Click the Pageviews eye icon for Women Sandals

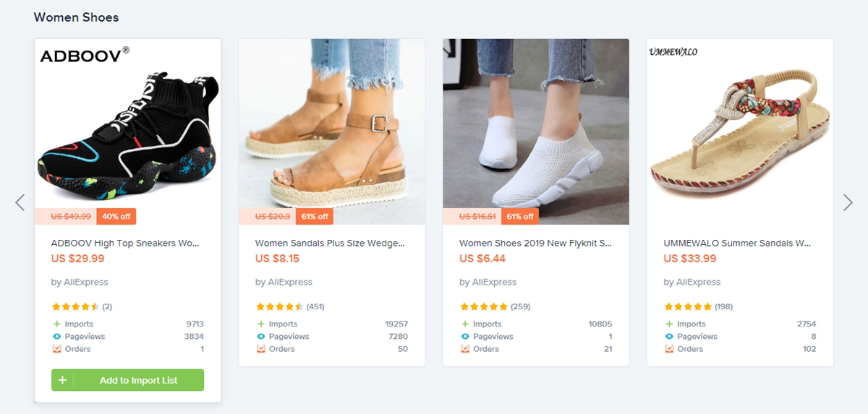[x=261, y=337]
